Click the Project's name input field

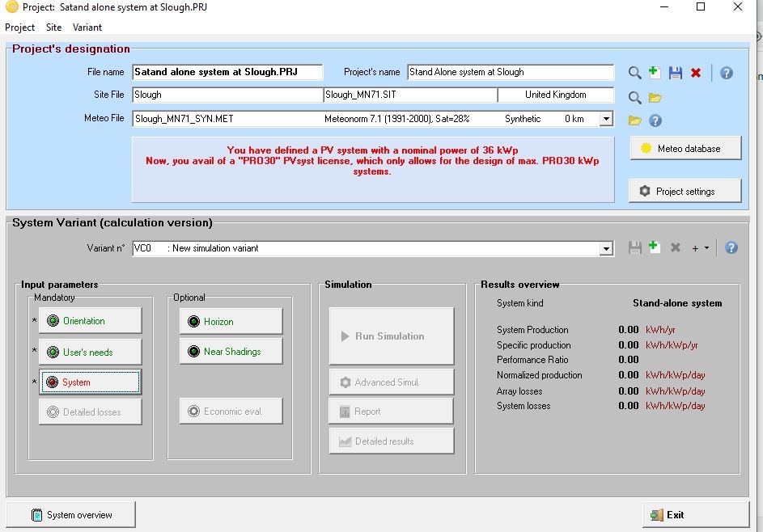(x=511, y=72)
